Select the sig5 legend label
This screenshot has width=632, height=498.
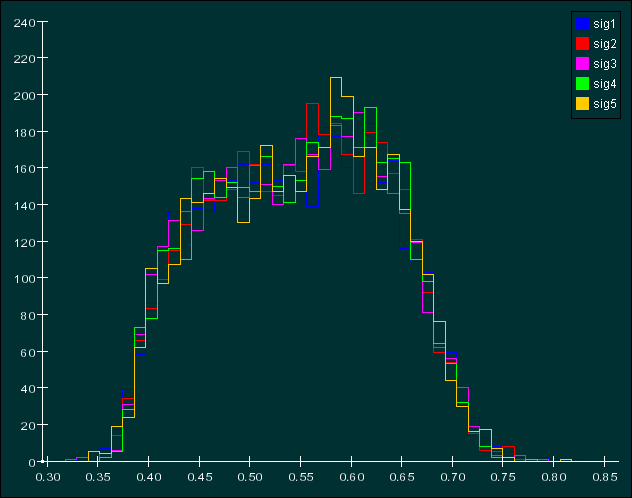pyautogui.click(x=605, y=104)
